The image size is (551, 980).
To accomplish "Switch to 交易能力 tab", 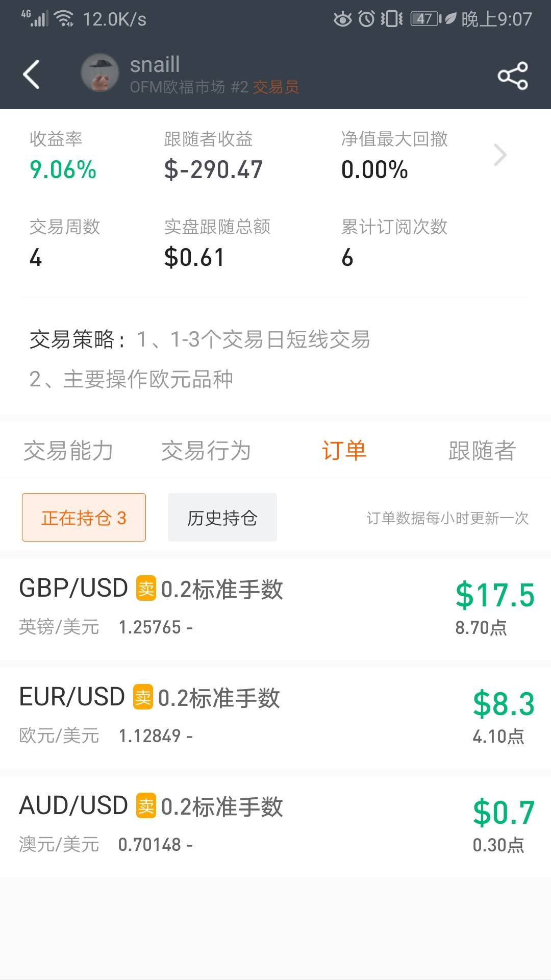I will click(x=68, y=451).
